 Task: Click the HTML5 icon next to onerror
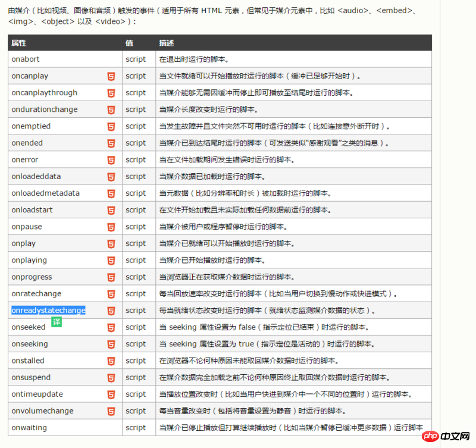click(x=111, y=160)
